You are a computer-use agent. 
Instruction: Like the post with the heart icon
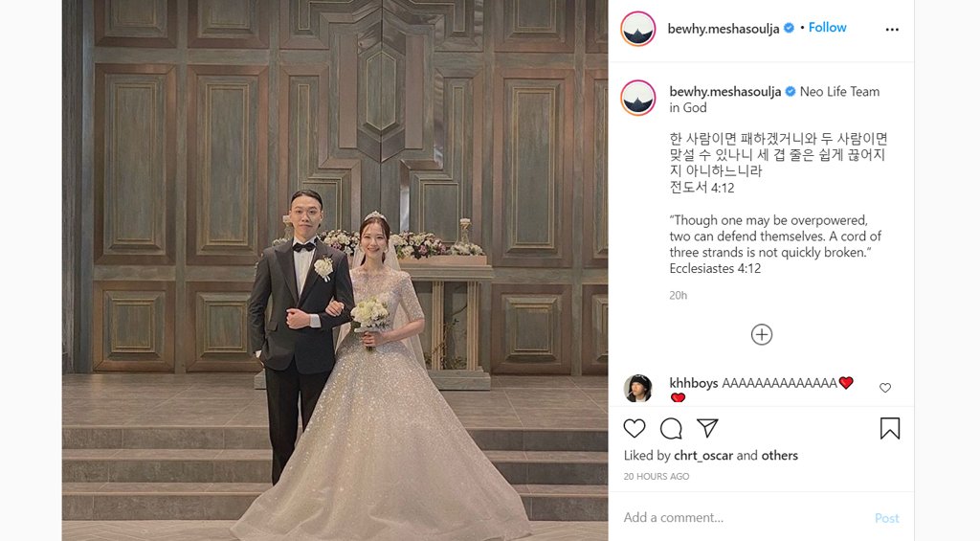(635, 428)
